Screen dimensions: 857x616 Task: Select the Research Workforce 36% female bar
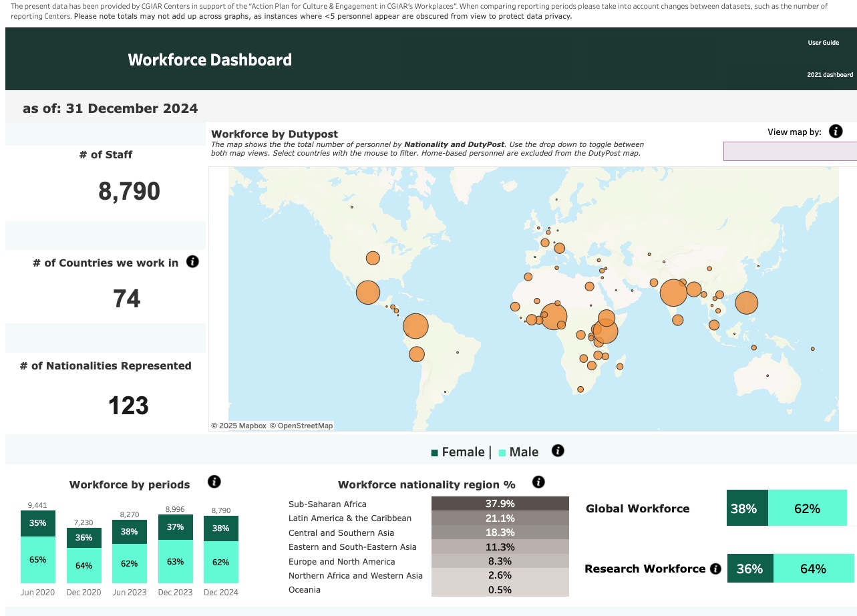(749, 569)
